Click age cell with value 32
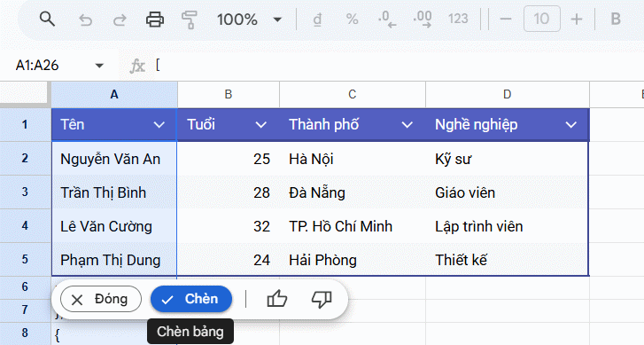 coord(229,226)
